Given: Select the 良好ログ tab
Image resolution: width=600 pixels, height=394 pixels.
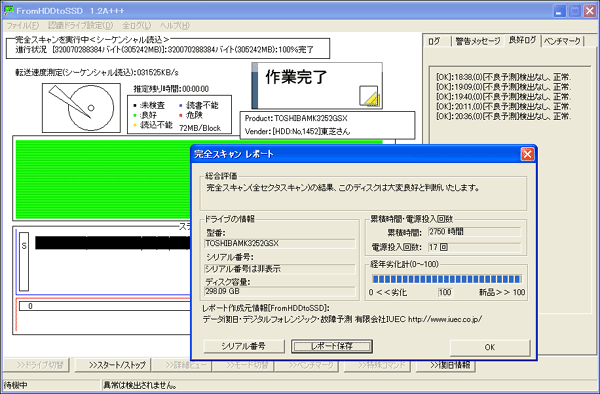Looking at the screenshot, I should 522,40.
